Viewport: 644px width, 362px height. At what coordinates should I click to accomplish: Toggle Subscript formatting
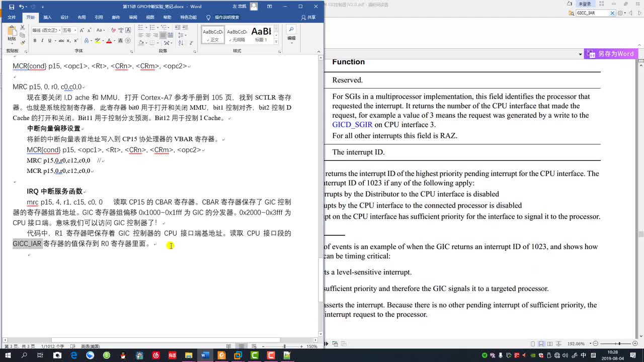click(68, 41)
